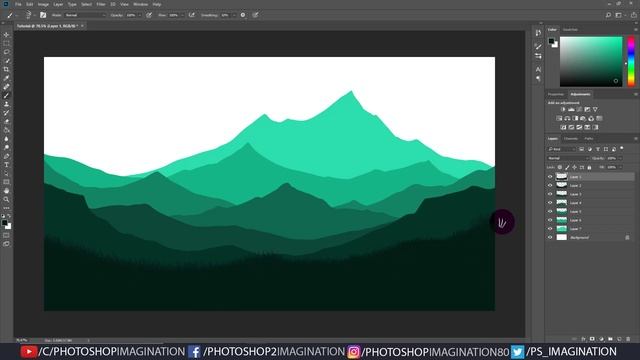This screenshot has height=360, width=640.
Task: Select the Blur tool
Action: (6, 139)
